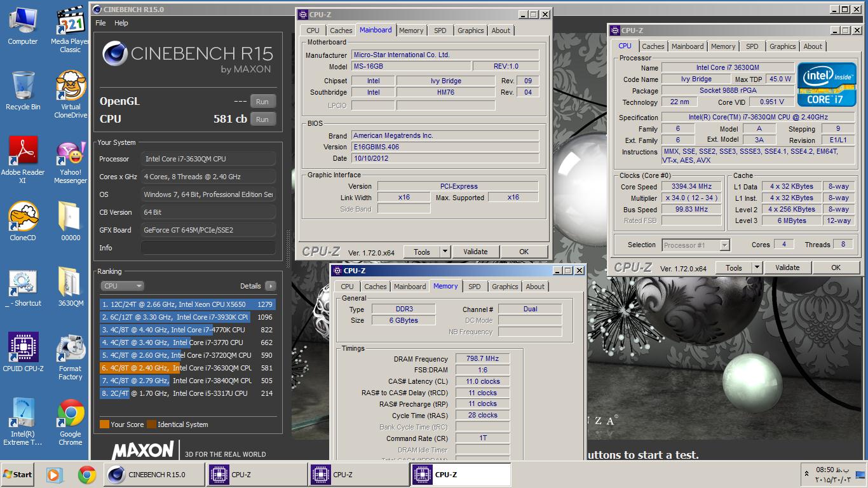
Task: Click Validate in Mainboard CPU-Z window
Action: point(475,252)
